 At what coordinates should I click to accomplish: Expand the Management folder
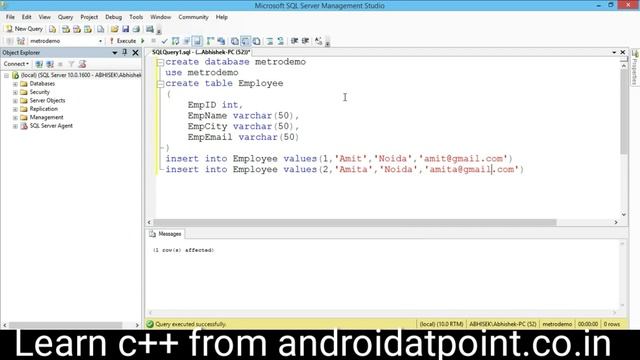click(x=15, y=118)
